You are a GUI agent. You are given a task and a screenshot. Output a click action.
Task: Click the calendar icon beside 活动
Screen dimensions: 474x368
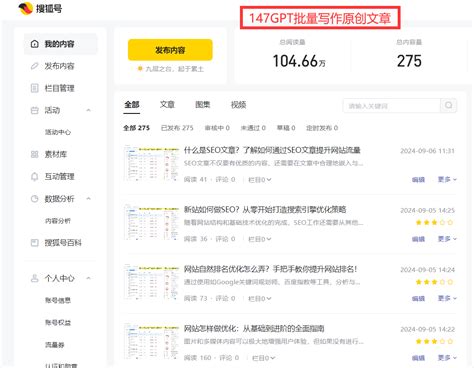click(x=35, y=110)
